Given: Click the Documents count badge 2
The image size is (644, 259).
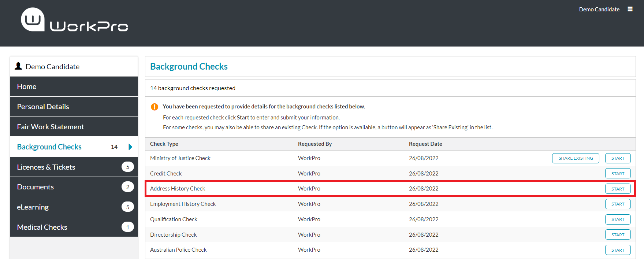Looking at the screenshot, I should (128, 187).
